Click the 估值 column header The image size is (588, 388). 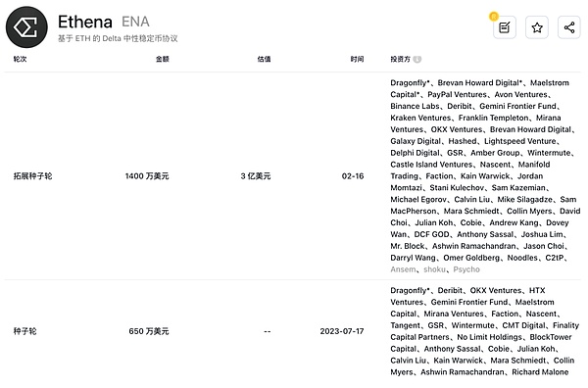(x=264, y=59)
